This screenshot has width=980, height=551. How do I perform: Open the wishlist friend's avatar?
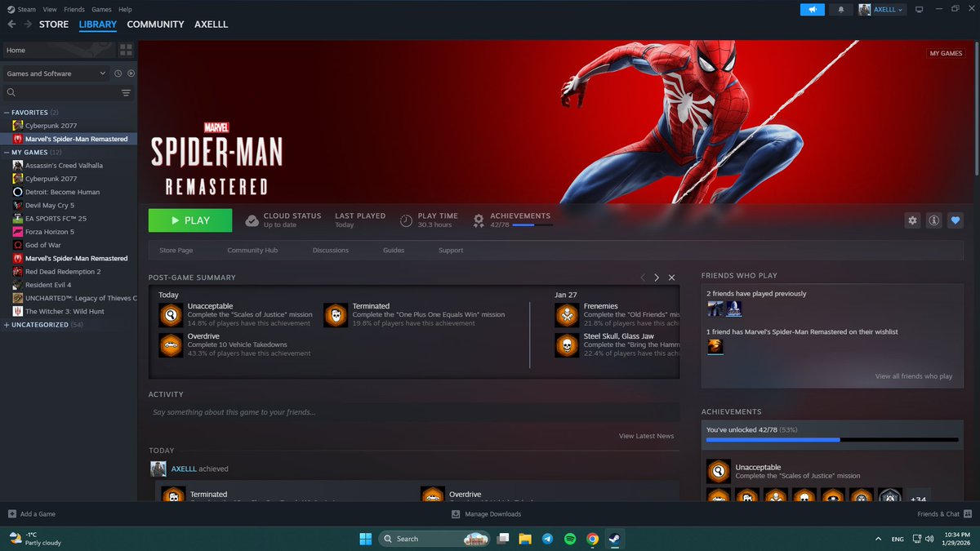(715, 346)
